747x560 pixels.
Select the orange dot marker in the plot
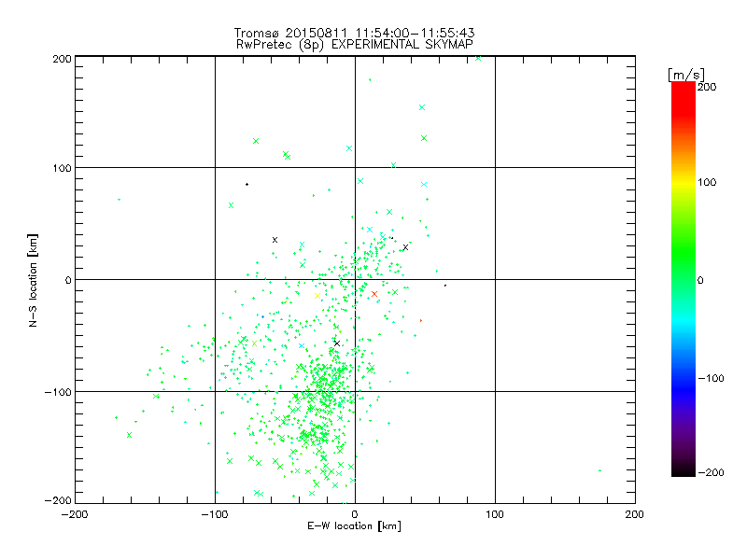(421, 321)
